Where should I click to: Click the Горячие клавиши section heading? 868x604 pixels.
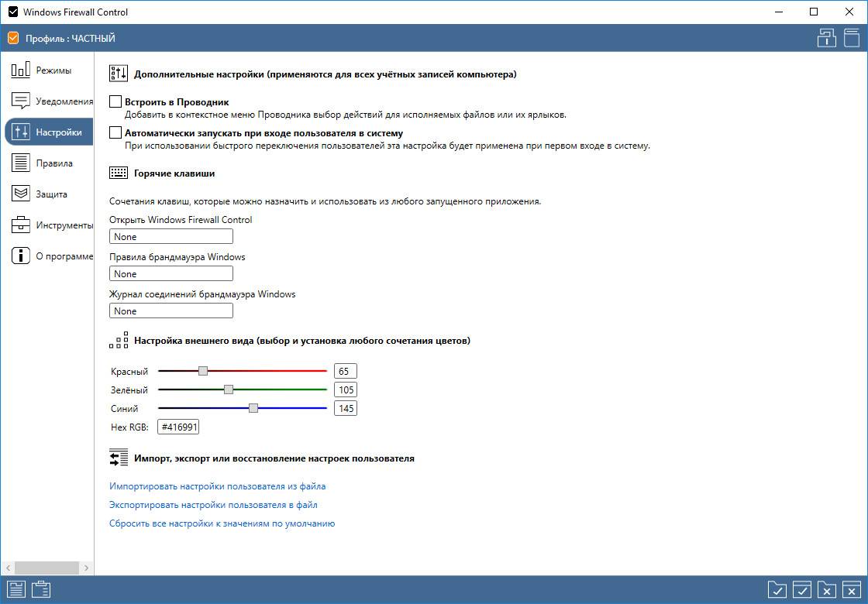174,173
